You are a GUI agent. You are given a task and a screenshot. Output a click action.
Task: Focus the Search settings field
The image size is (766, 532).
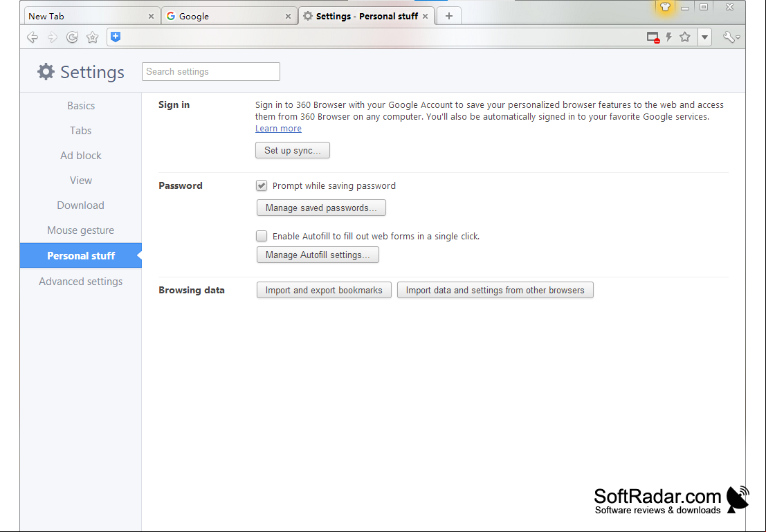click(211, 72)
